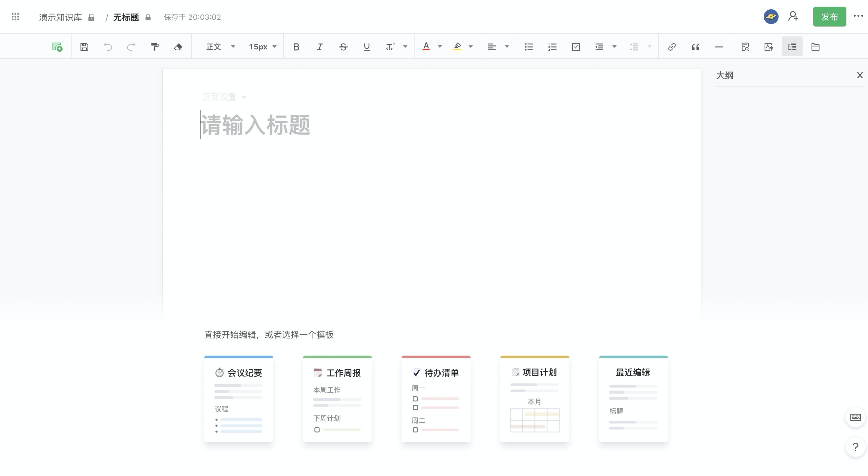Viewport: 868px width, 476px height.
Task: Toggle underline formatting
Action: (367, 47)
